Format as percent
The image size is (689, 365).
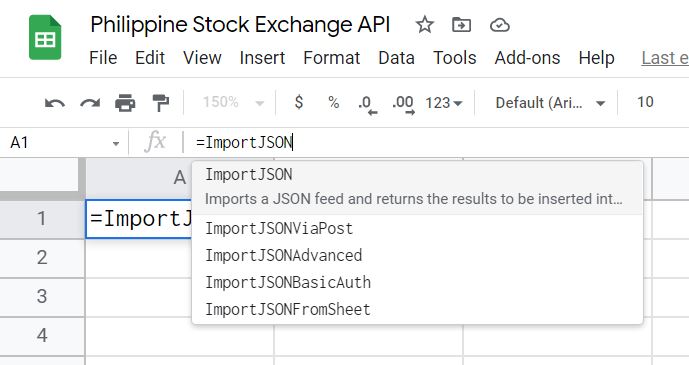(x=334, y=103)
